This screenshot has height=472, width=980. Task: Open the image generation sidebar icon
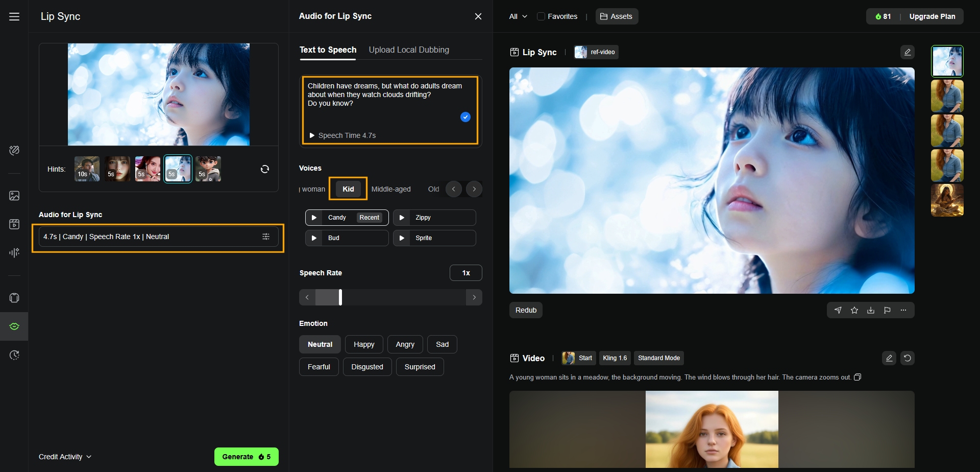(14, 196)
